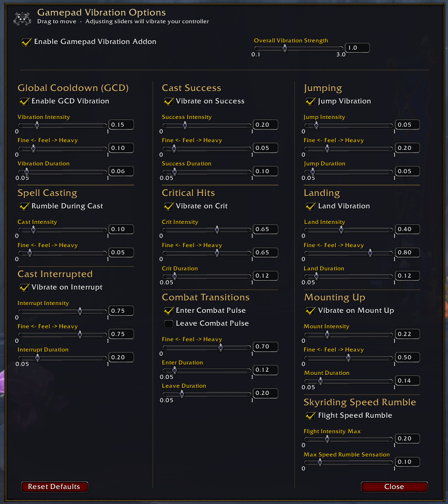Click the Land Intensity slider handle
The height and width of the screenshot is (504, 448).
click(341, 230)
